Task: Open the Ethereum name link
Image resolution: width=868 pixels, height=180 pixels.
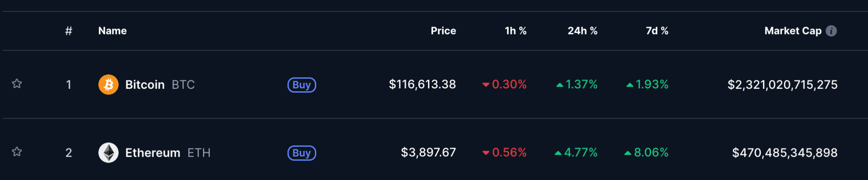Action: 153,152
